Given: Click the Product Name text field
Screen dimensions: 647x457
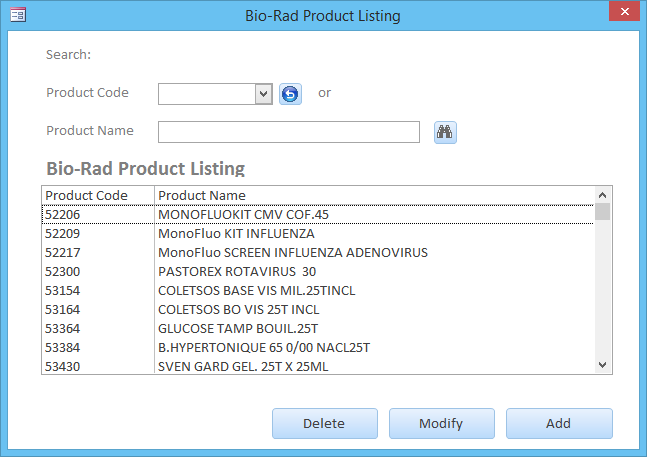Looking at the screenshot, I should coord(289,132).
